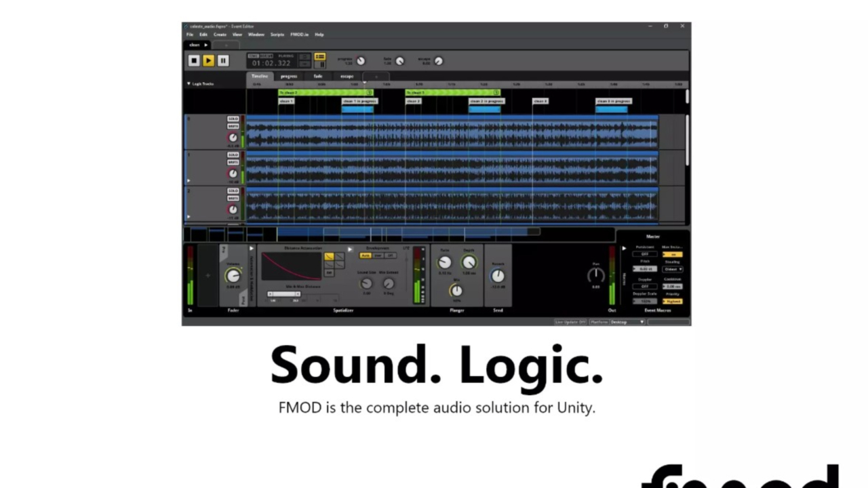The width and height of the screenshot is (868, 488).
Task: Click track 0 volume knob
Action: [233, 138]
